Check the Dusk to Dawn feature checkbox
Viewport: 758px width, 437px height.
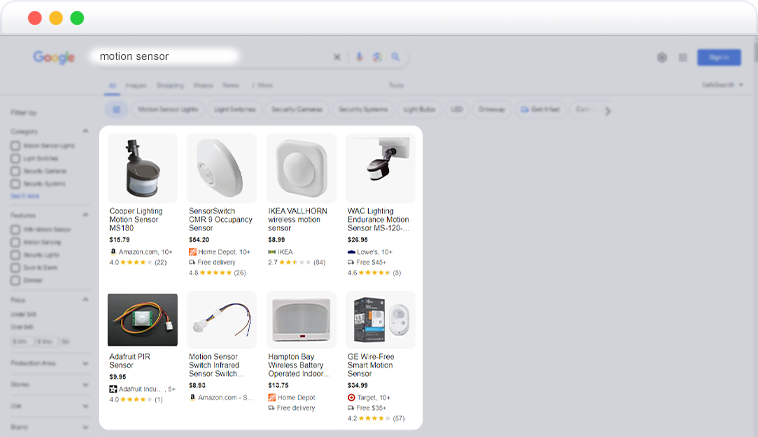point(15,267)
